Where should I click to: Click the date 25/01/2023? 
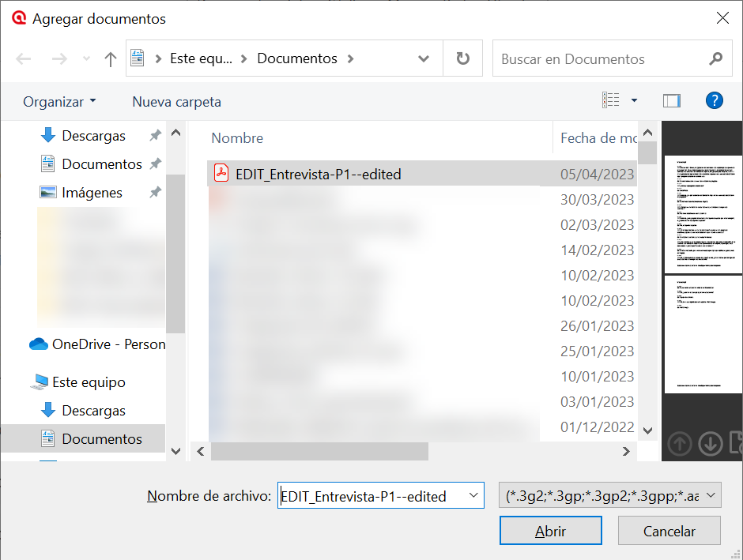pos(597,351)
